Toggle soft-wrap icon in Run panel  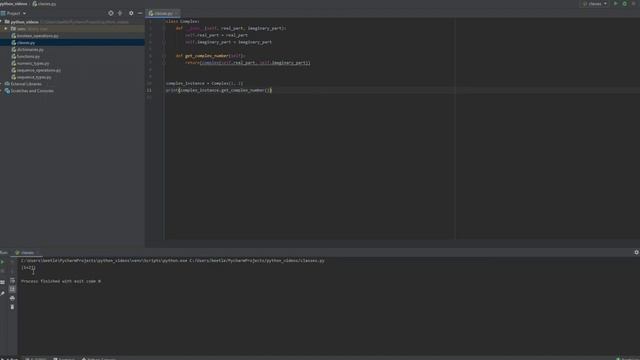click(12, 280)
